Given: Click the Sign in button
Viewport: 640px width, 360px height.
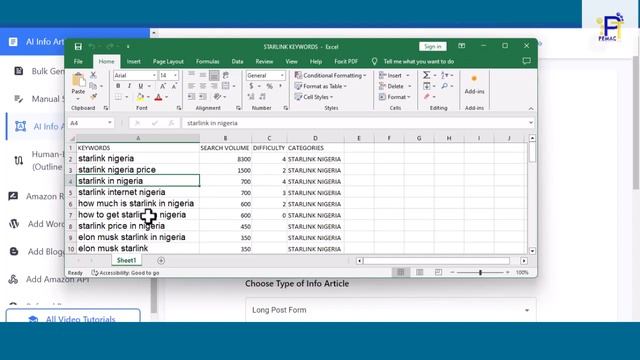Looking at the screenshot, I should point(433,47).
